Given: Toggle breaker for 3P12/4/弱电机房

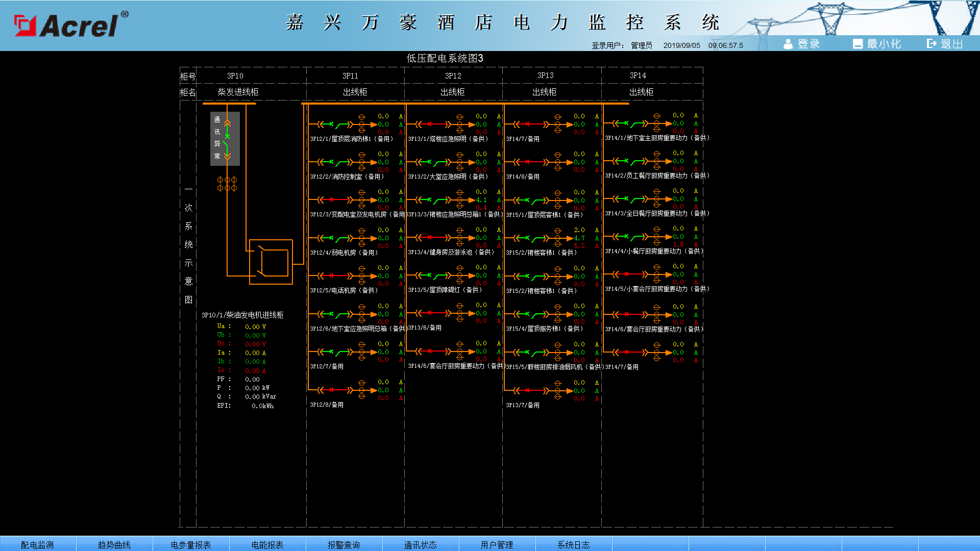Looking at the screenshot, I should tap(335, 238).
